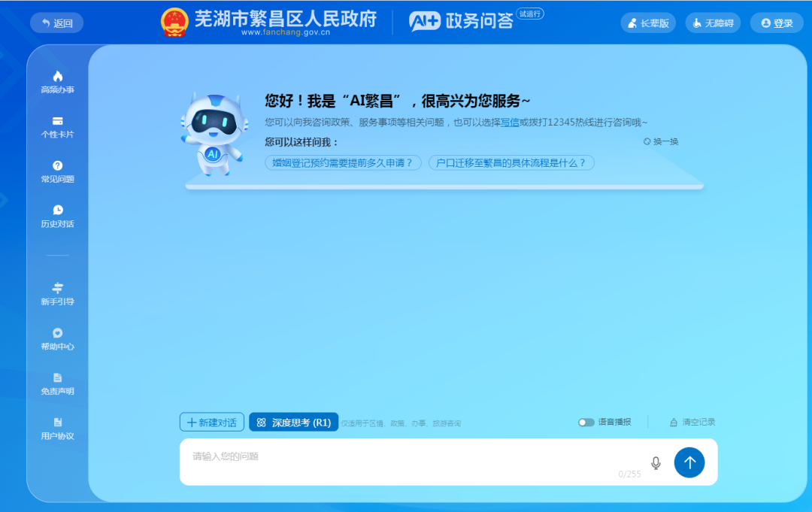812x512 pixels.
Task: Switch to 长辈版 elderly version
Action: (x=648, y=23)
